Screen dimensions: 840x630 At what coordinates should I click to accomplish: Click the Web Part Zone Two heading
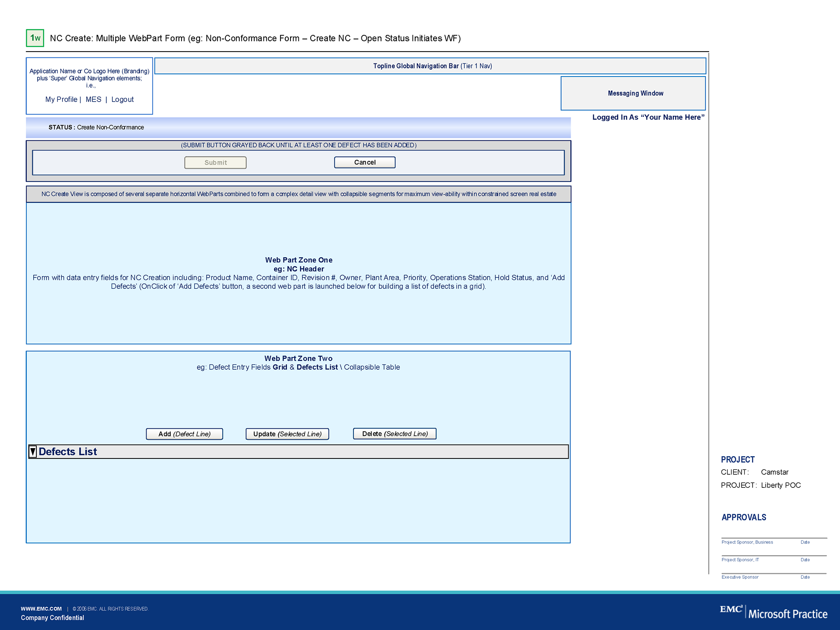pos(298,358)
